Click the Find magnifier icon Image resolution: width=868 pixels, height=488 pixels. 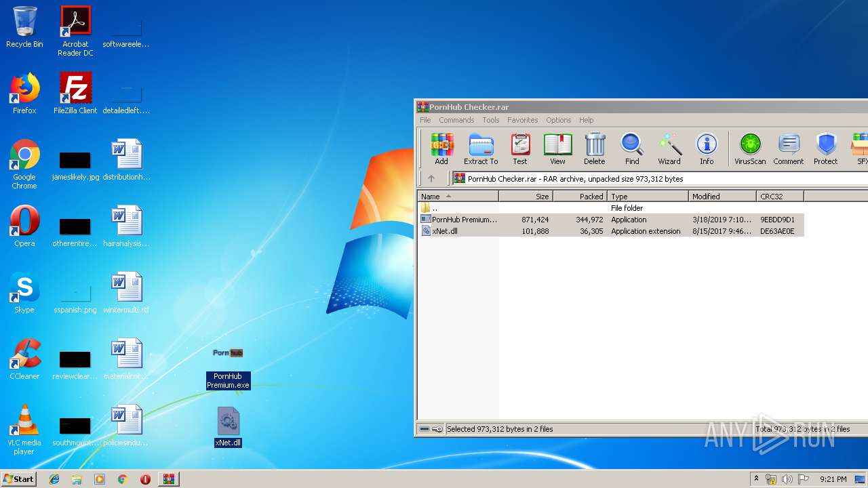tap(632, 148)
